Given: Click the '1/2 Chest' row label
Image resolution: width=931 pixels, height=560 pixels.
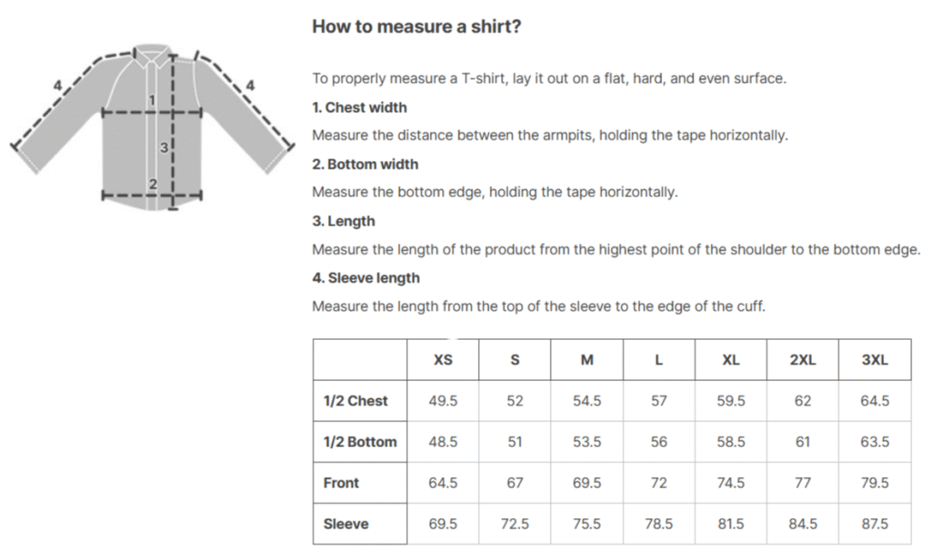Looking at the screenshot, I should coord(355,401).
